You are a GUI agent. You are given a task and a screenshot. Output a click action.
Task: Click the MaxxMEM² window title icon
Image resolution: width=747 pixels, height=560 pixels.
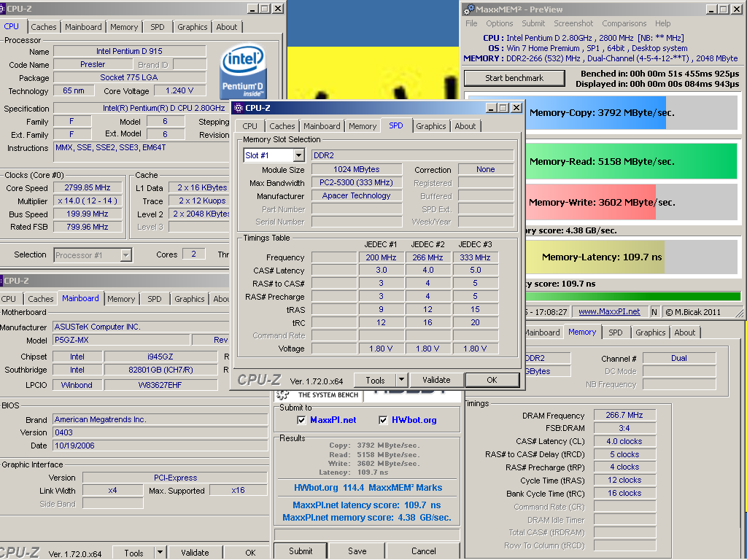click(x=469, y=9)
